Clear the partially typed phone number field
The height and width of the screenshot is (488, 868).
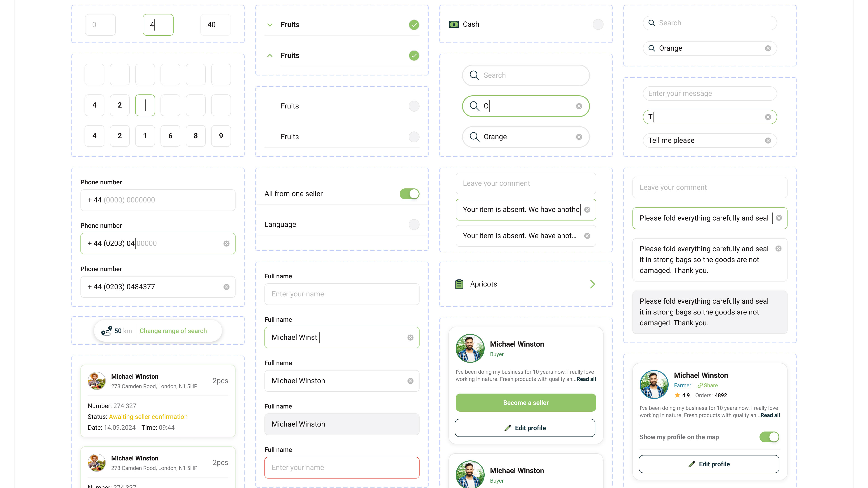[226, 243]
